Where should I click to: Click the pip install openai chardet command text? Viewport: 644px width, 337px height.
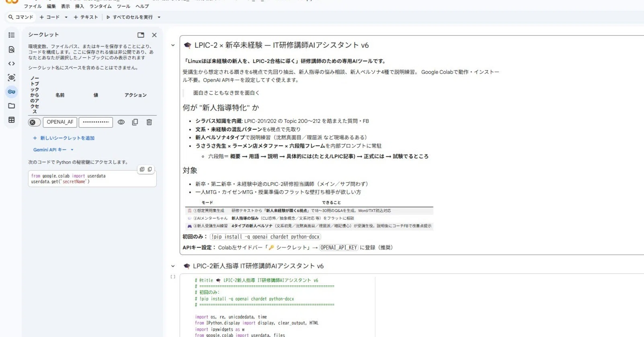point(265,237)
